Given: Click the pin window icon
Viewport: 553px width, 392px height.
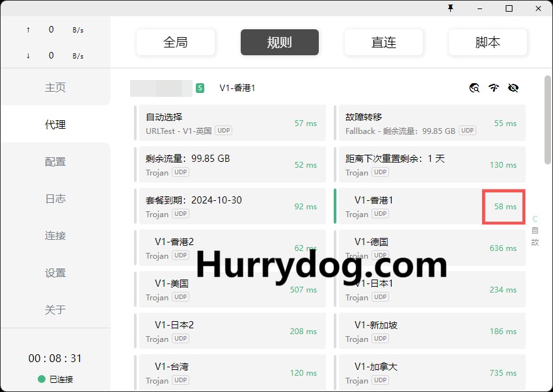Looking at the screenshot, I should [x=450, y=8].
